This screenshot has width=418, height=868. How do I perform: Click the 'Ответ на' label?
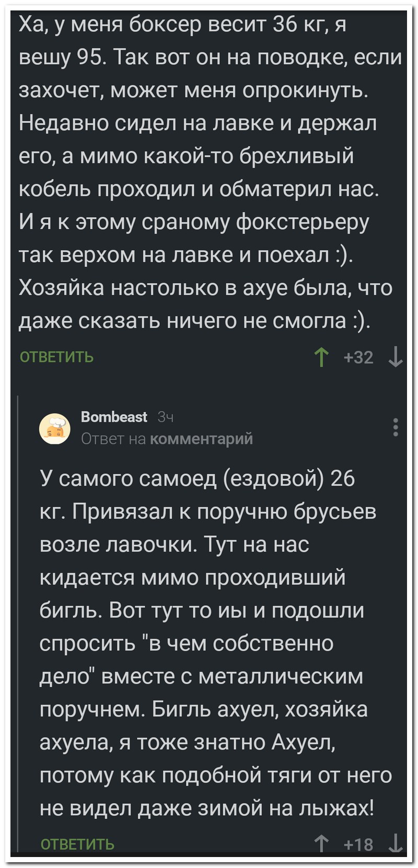pyautogui.click(x=114, y=439)
